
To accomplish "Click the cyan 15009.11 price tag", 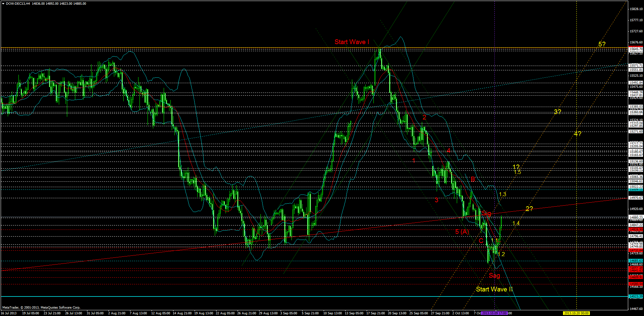I will click(635, 190).
